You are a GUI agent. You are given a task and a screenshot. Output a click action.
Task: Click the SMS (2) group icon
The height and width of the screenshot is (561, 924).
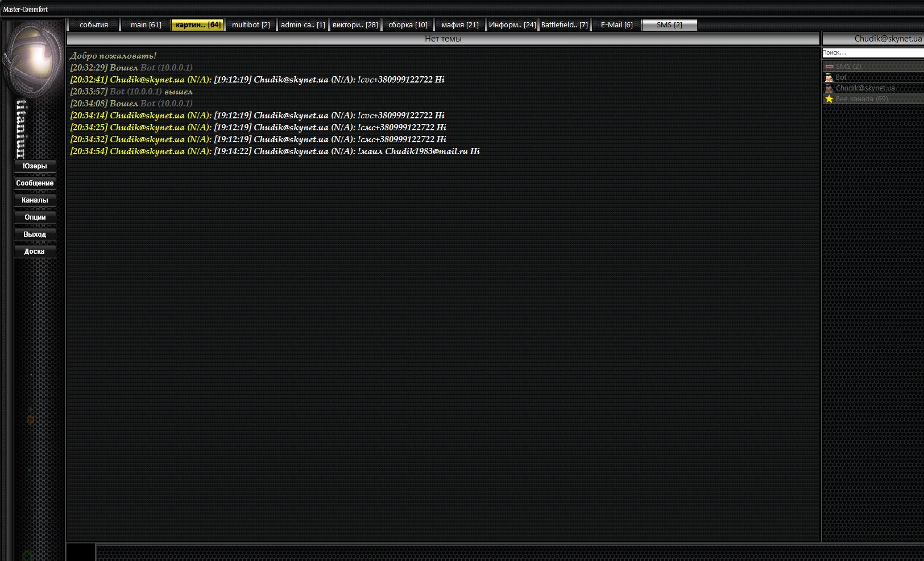point(829,67)
